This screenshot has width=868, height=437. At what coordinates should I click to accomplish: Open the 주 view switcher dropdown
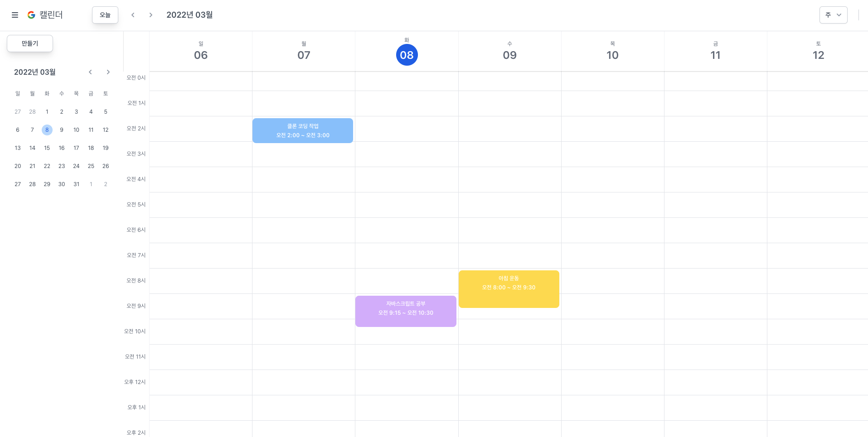[x=833, y=15]
